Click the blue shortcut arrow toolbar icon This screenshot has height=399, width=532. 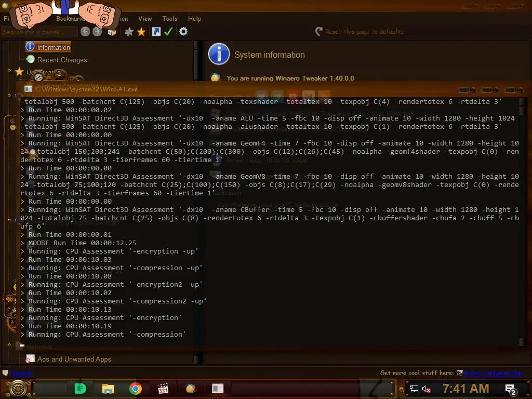point(156,32)
